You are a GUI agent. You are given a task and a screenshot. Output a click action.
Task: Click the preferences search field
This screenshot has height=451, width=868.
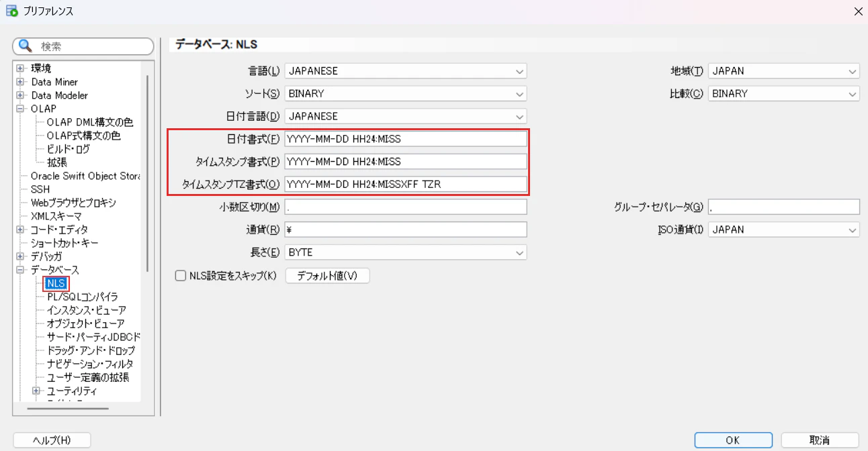83,46
